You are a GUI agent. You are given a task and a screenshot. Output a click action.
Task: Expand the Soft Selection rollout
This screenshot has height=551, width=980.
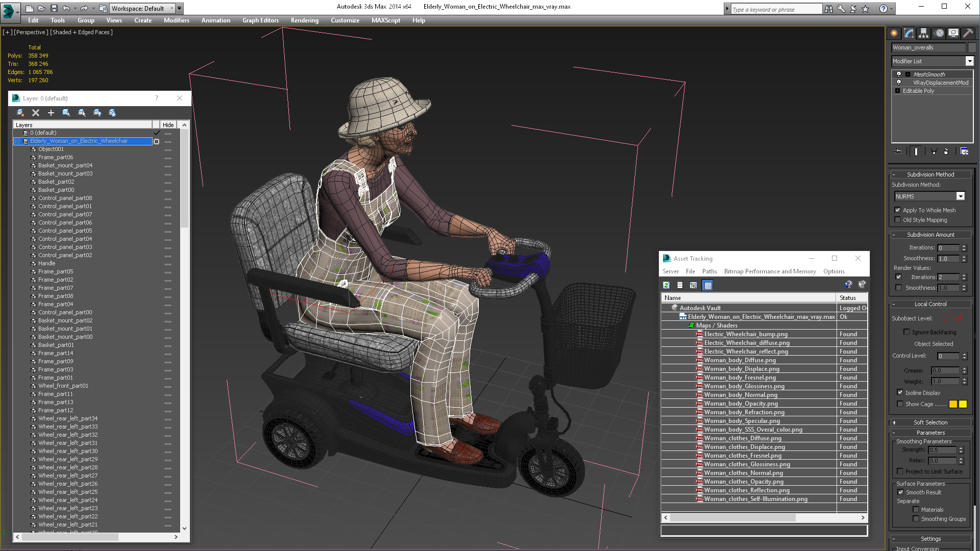tap(930, 422)
